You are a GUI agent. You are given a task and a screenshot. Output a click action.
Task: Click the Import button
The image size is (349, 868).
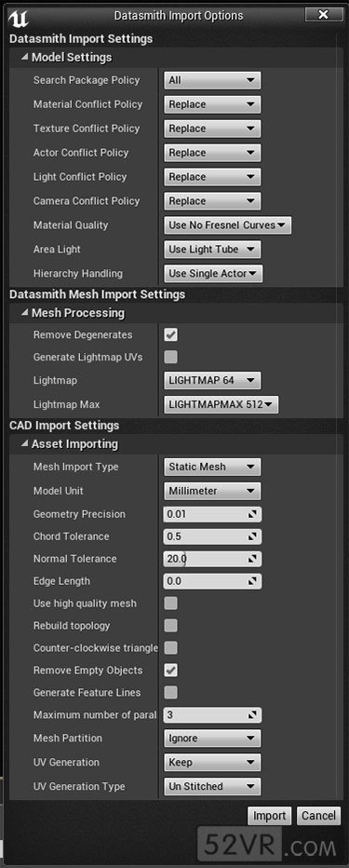(269, 816)
